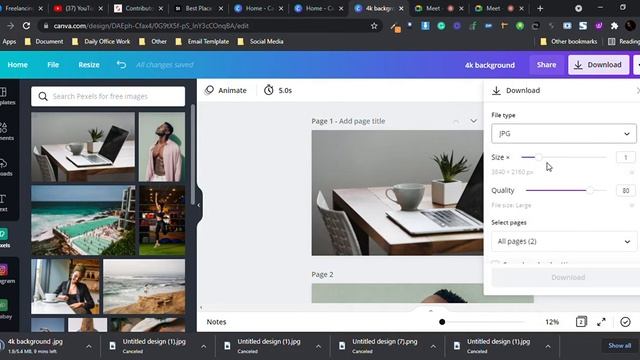Click the 5.0s timing clock icon

269,90
